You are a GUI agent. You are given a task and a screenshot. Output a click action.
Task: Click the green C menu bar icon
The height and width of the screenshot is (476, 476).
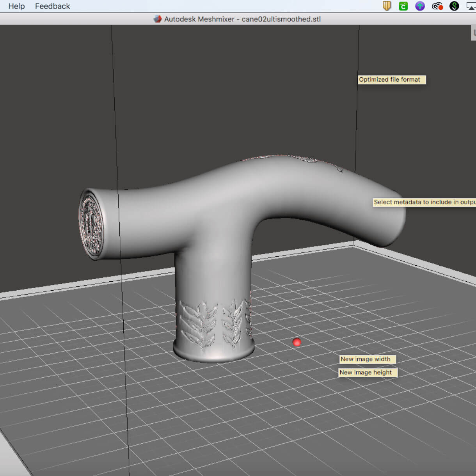(x=403, y=6)
